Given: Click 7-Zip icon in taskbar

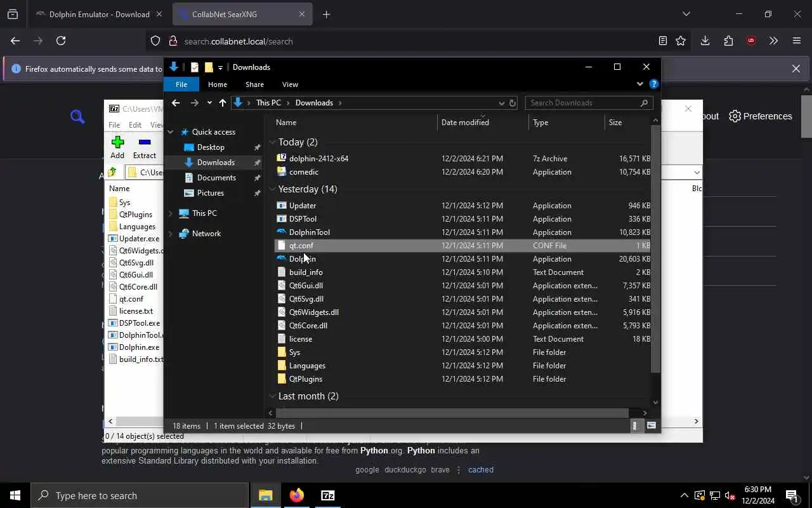Looking at the screenshot, I should [x=328, y=495].
